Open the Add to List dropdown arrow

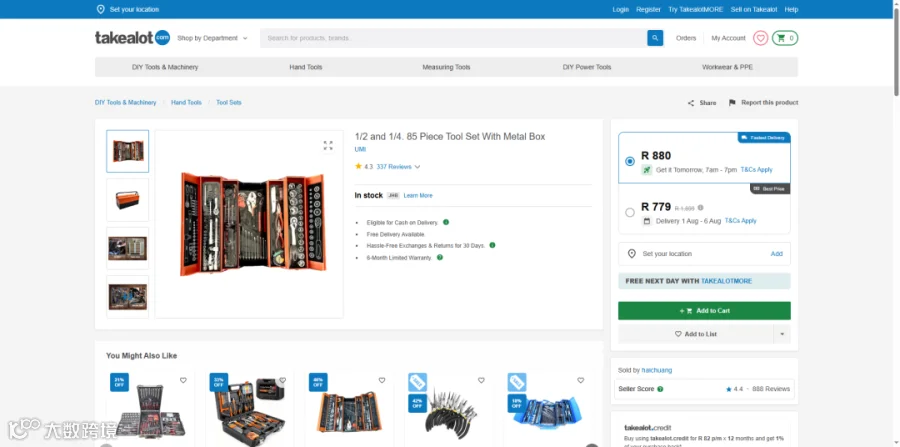point(782,334)
